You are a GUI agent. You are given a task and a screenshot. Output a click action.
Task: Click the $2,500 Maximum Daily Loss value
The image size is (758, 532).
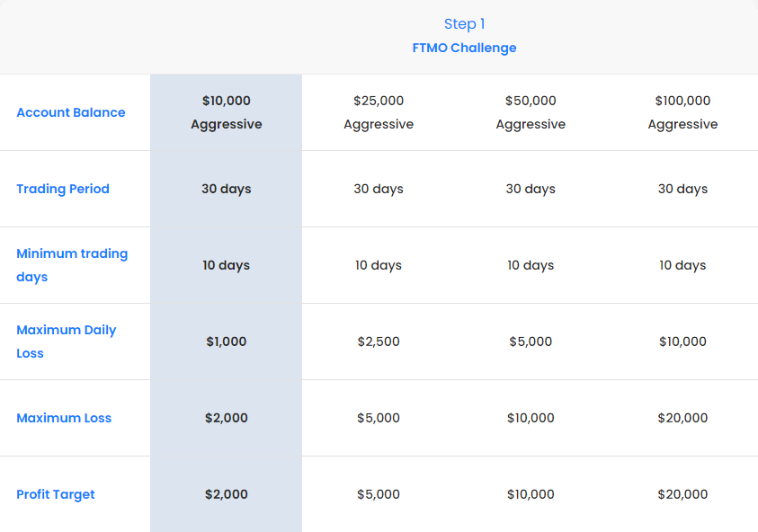pos(379,341)
